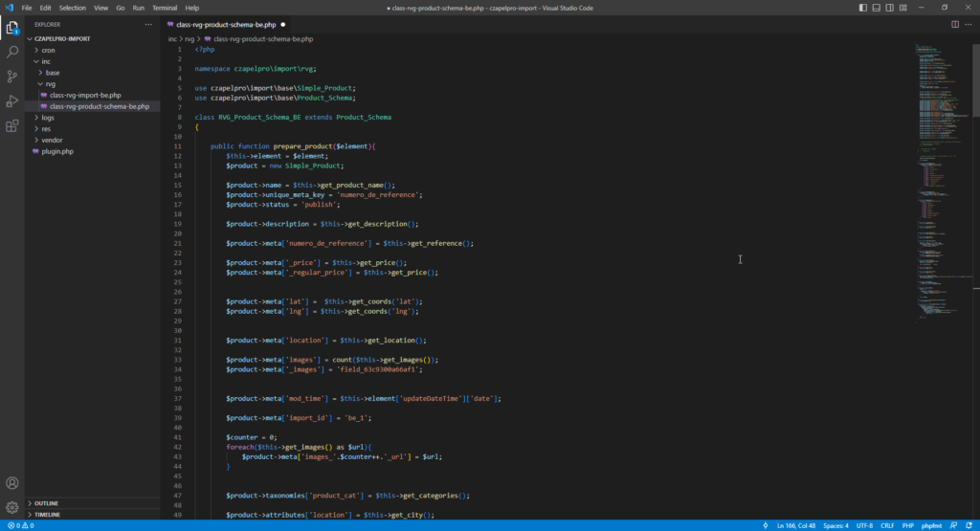Open the Edit menu
The width and height of the screenshot is (980, 531).
tap(46, 8)
